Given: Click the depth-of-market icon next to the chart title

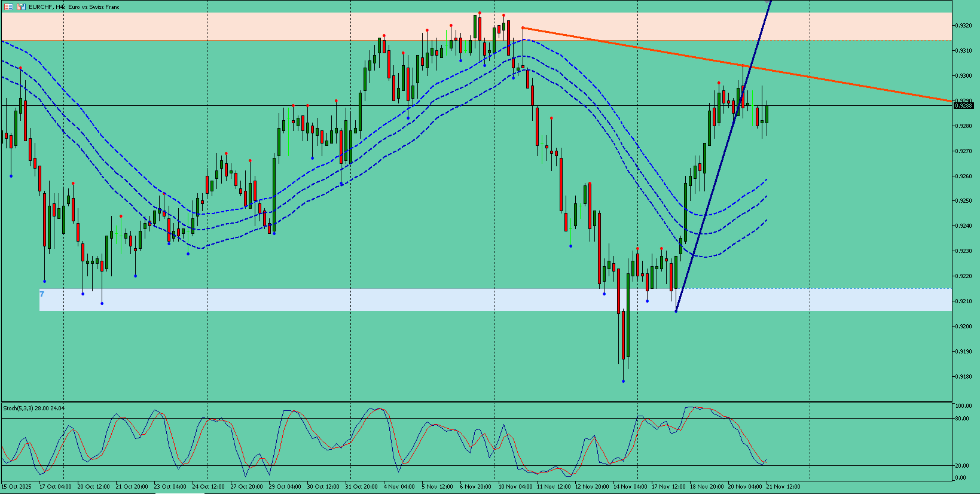Looking at the screenshot, I should tap(21, 7).
